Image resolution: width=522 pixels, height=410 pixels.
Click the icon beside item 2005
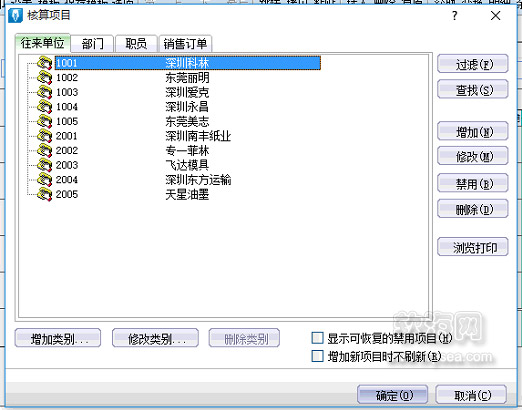(x=44, y=194)
